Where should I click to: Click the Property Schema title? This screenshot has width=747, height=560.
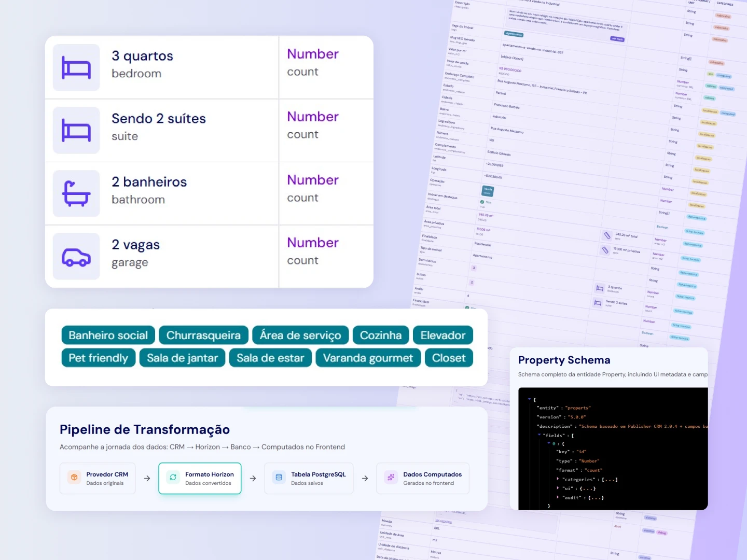[564, 360]
